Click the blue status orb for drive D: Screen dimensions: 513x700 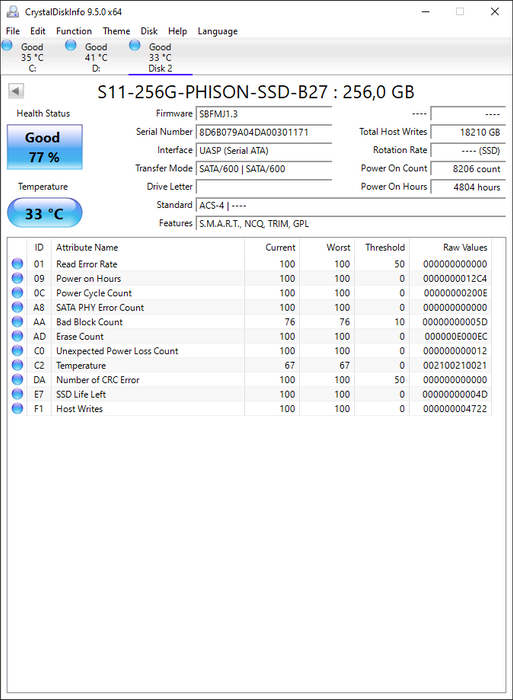[71, 45]
